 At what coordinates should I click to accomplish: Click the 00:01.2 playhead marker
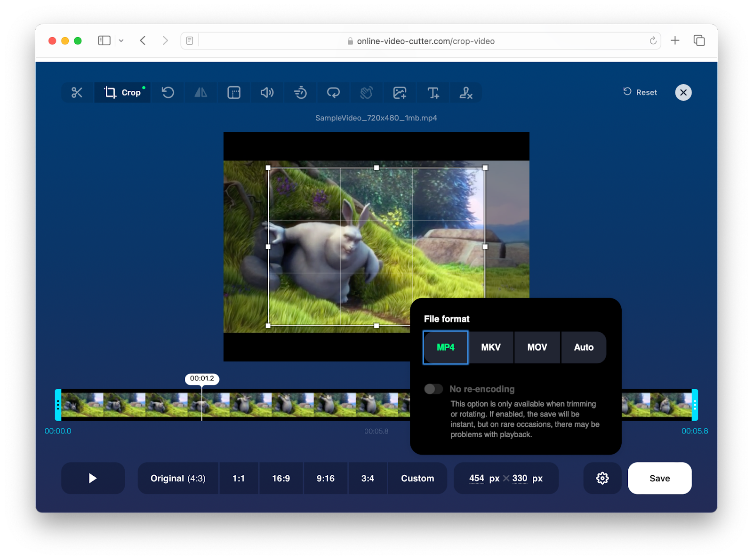[202, 378]
